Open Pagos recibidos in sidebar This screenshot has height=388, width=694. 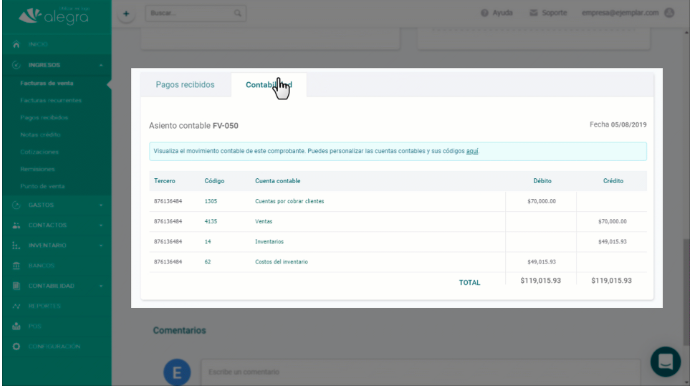pos(44,118)
